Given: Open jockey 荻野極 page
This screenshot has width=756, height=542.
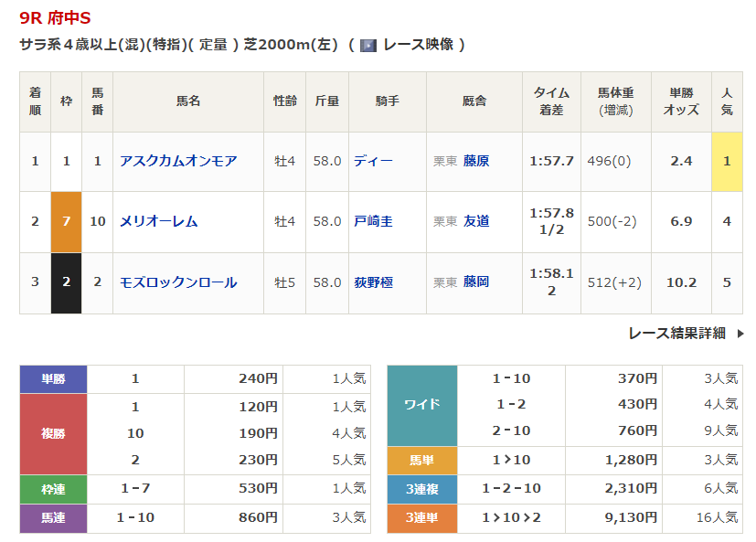Looking at the screenshot, I should [x=373, y=282].
